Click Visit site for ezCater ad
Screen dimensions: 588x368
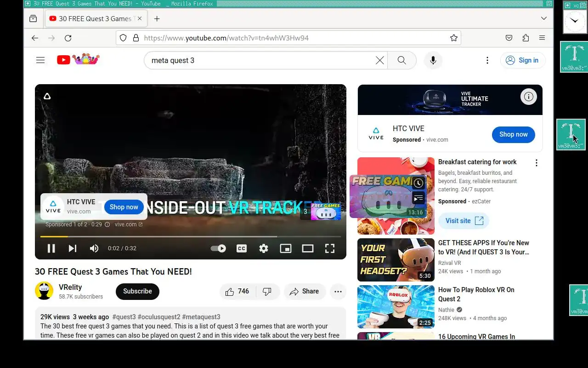click(464, 221)
